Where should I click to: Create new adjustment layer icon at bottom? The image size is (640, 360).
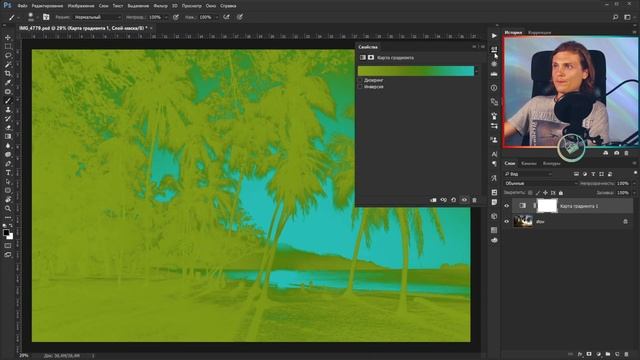(x=598, y=354)
